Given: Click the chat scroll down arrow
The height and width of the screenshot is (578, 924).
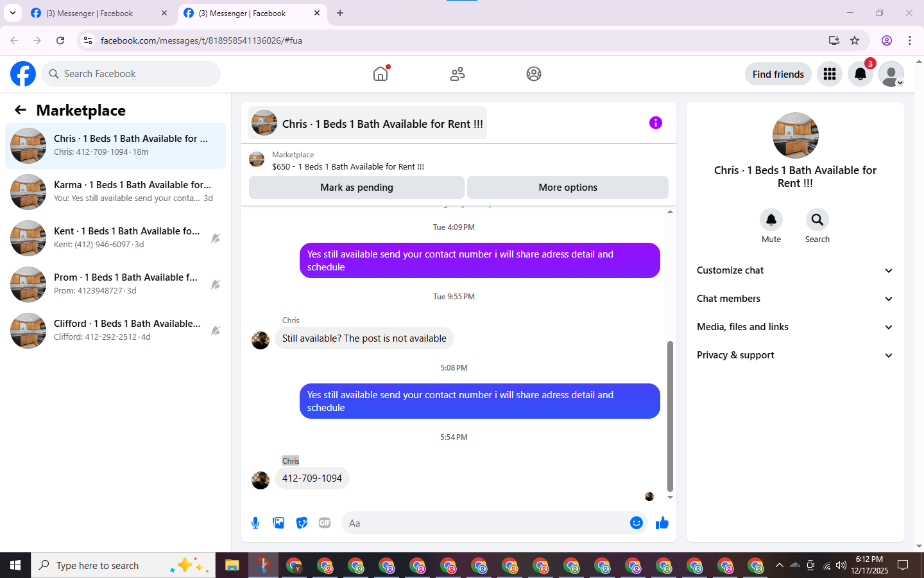Looking at the screenshot, I should point(670,498).
